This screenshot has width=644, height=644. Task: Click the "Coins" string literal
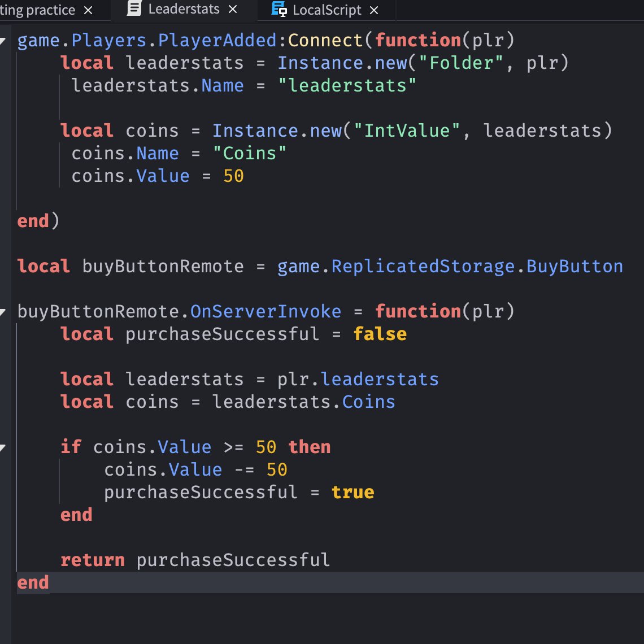pos(249,154)
